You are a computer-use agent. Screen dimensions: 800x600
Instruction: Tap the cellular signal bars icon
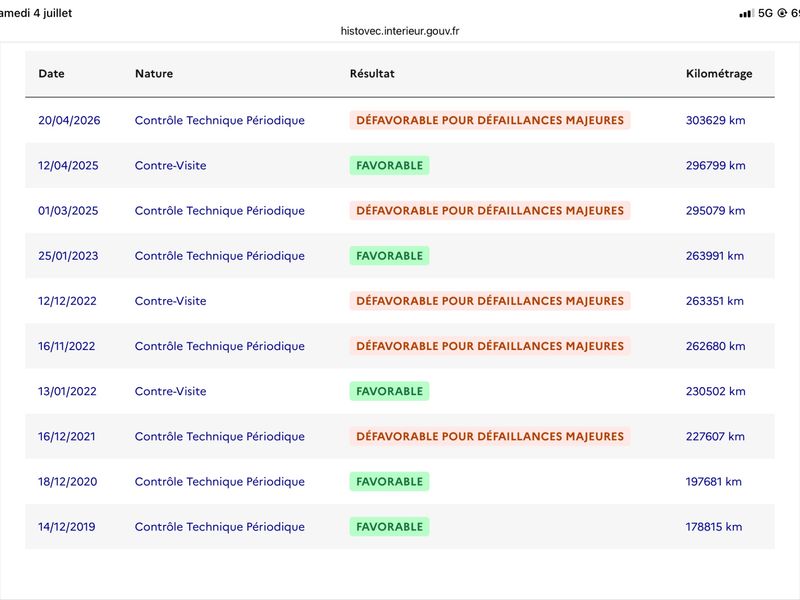tap(746, 14)
